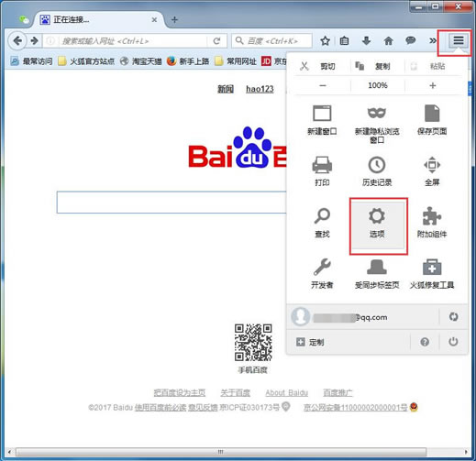Open the Downloads arrow in toolbar
The height and width of the screenshot is (461, 476).
point(366,40)
